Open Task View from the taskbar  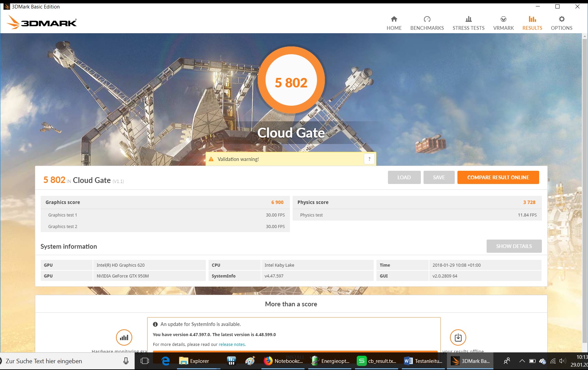coord(145,361)
